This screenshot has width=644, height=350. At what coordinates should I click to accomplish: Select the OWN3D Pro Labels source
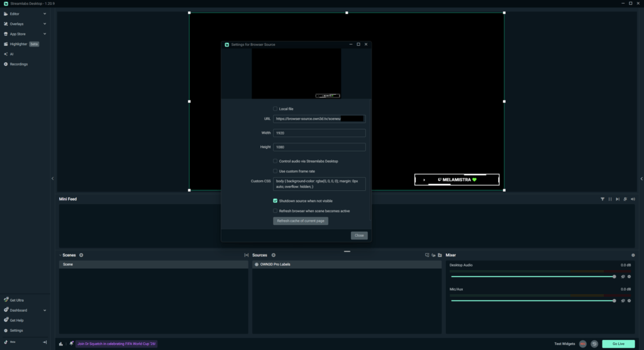(x=275, y=265)
